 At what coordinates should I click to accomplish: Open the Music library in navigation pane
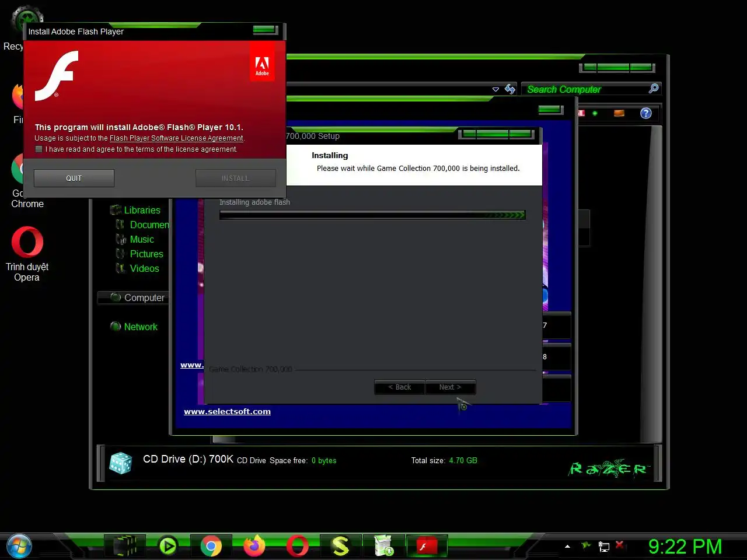142,239
